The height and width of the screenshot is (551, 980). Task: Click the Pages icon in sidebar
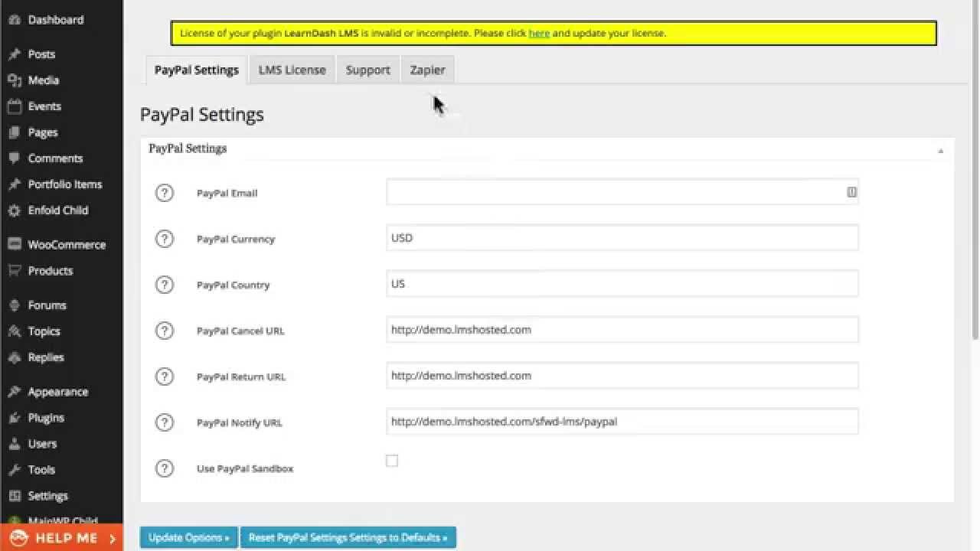point(14,132)
